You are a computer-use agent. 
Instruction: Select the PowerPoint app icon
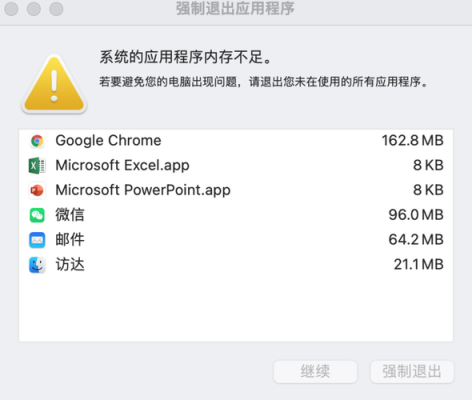click(37, 190)
